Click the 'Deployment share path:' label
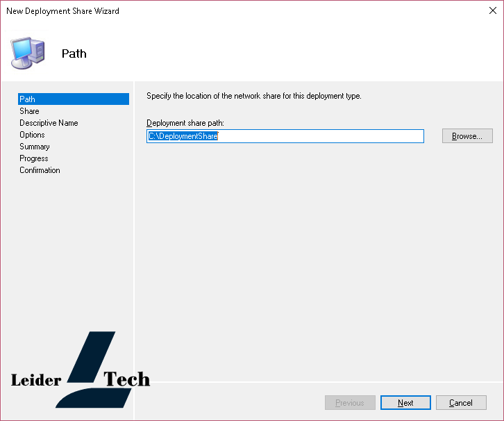Screen dimensions: 504x421 (x=185, y=123)
